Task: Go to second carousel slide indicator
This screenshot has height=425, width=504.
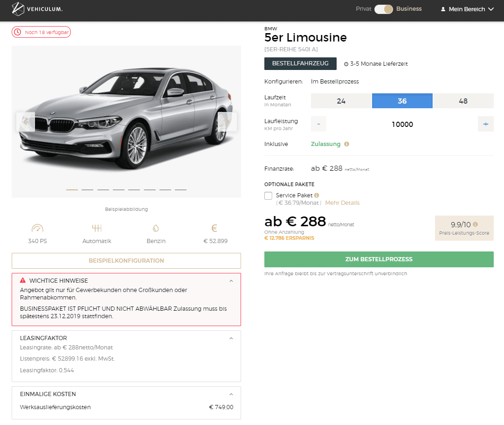Action: pos(88,190)
